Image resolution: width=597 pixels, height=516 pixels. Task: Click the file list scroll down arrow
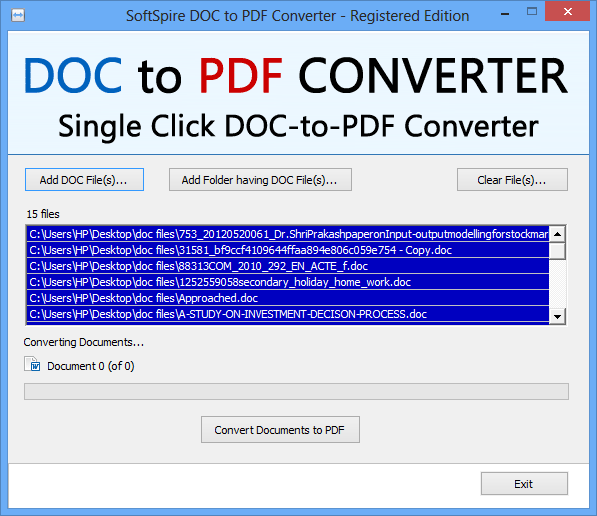click(x=558, y=316)
